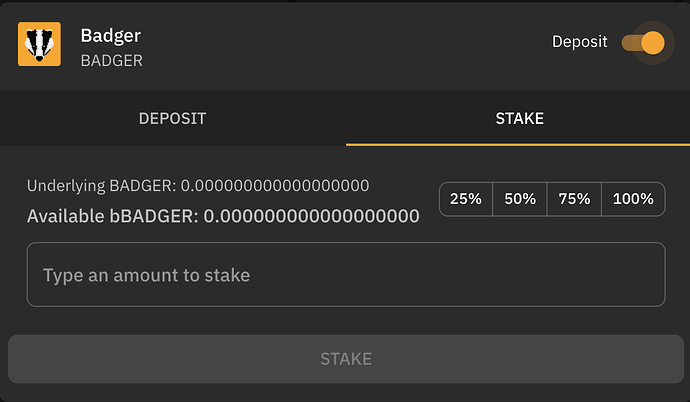Choose the 25% amount button
This screenshot has width=690, height=402.
click(x=466, y=198)
